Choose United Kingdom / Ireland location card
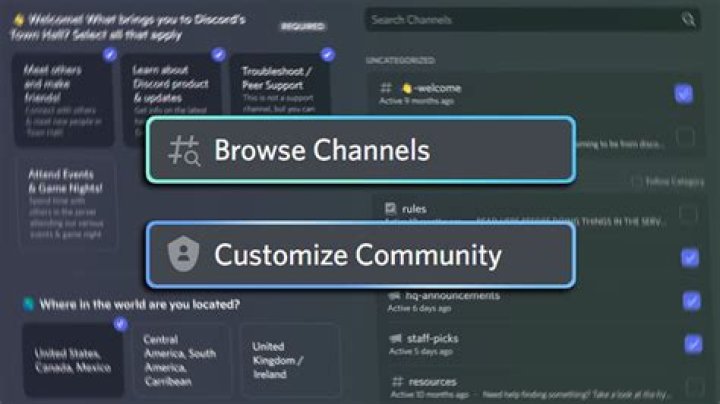 point(289,359)
